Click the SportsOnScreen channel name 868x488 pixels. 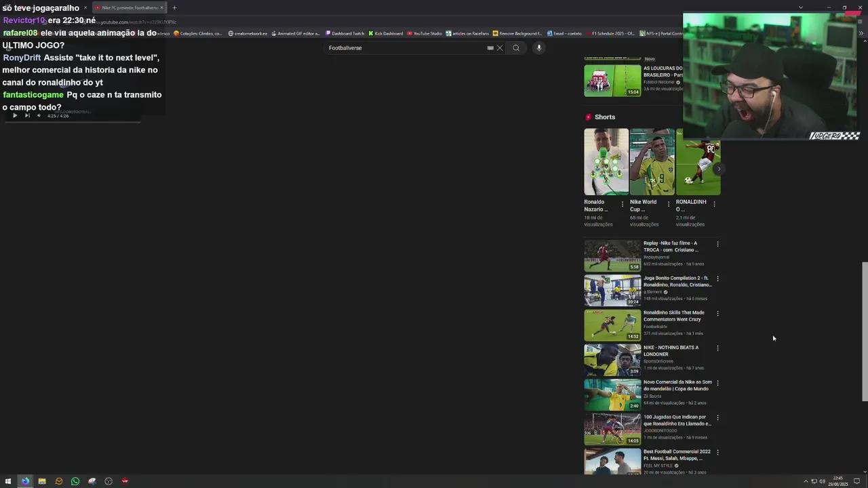(x=658, y=361)
